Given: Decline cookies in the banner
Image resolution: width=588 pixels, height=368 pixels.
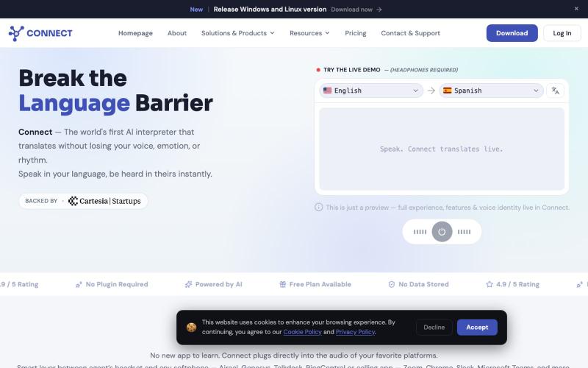Looking at the screenshot, I should pyautogui.click(x=434, y=328).
